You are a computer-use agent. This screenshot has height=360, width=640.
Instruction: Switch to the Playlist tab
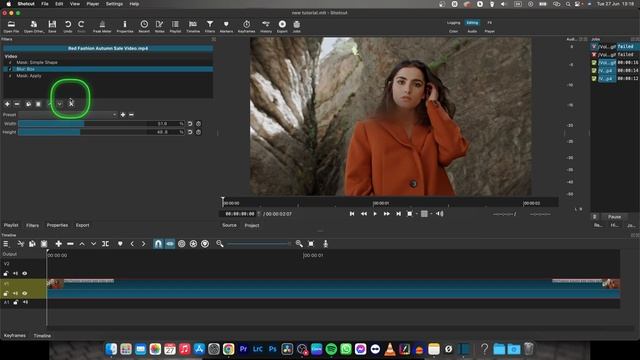coord(11,225)
